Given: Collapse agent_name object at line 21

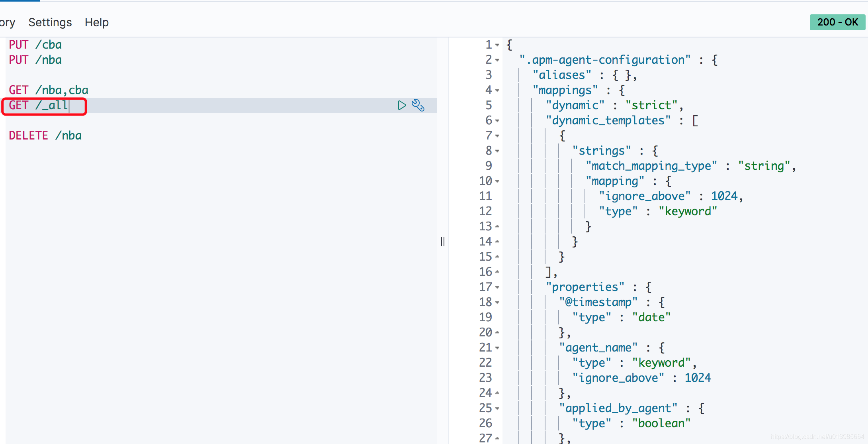Looking at the screenshot, I should click(497, 348).
